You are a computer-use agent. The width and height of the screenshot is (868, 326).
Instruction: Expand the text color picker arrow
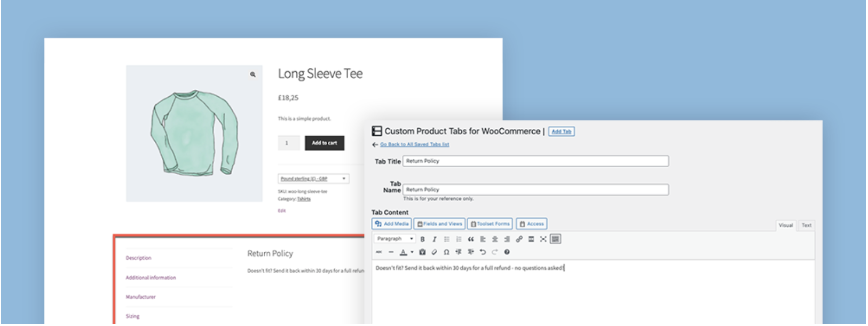click(x=412, y=252)
